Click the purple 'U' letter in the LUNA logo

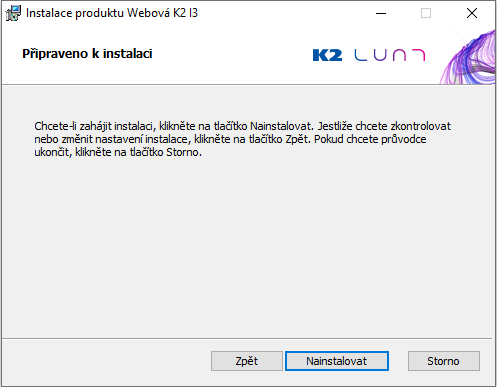(380, 55)
